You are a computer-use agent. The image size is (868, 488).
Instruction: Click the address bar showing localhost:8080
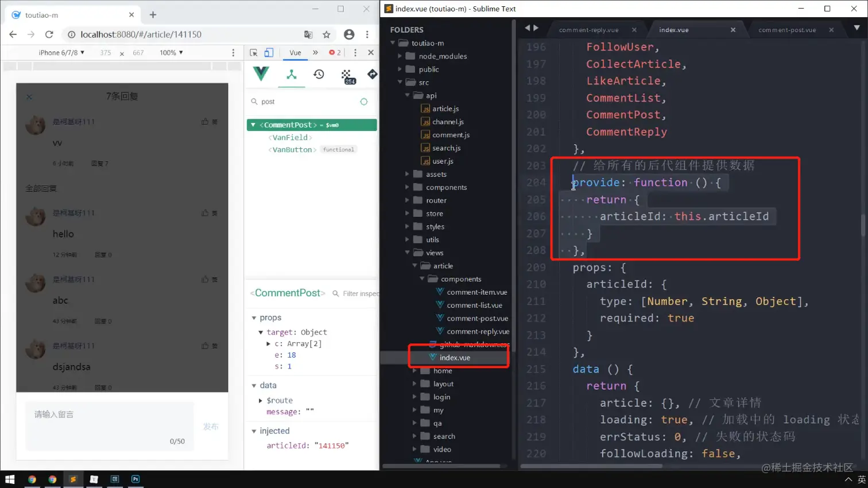click(184, 34)
